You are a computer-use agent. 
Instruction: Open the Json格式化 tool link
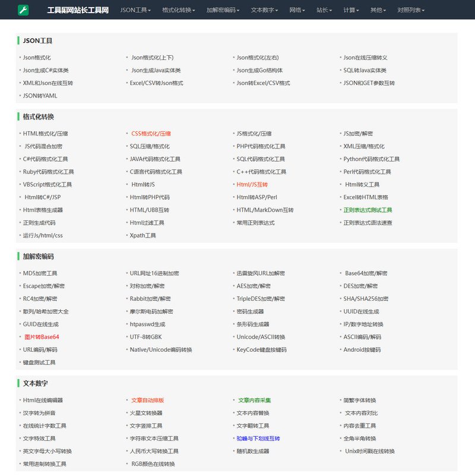tap(37, 58)
